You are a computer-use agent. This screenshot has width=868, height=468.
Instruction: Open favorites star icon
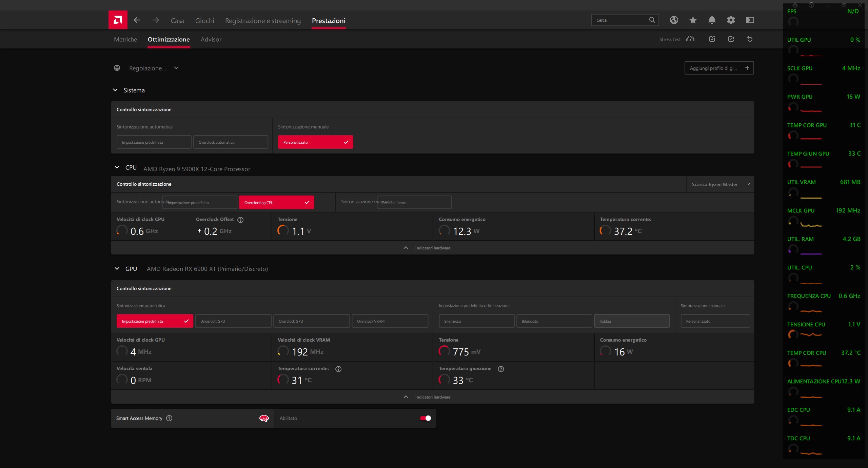(x=693, y=20)
